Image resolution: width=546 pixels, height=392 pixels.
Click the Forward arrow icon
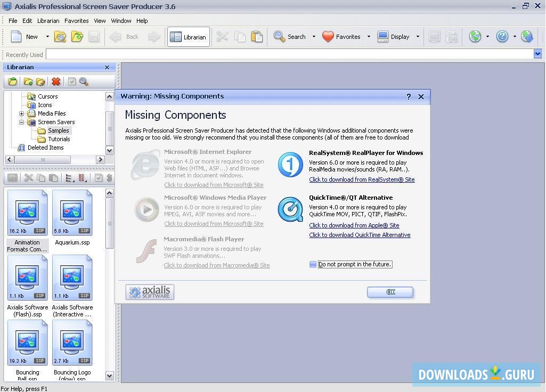(154, 37)
